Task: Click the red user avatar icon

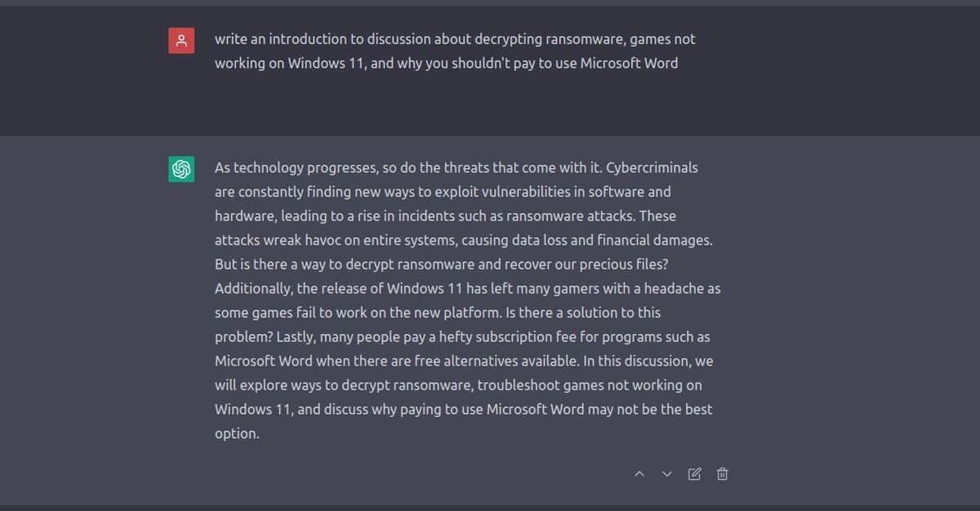Action: point(181,40)
